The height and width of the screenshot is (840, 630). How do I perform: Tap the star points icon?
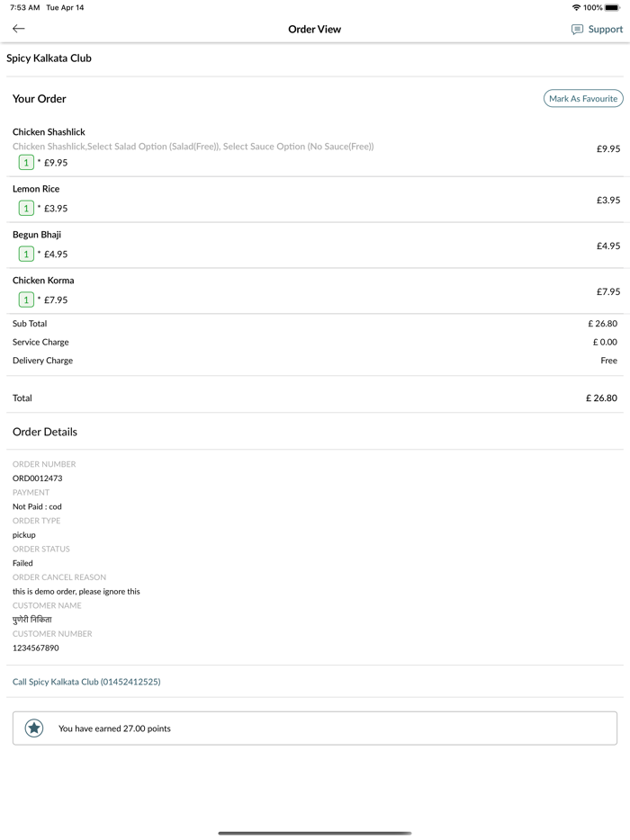(x=34, y=728)
